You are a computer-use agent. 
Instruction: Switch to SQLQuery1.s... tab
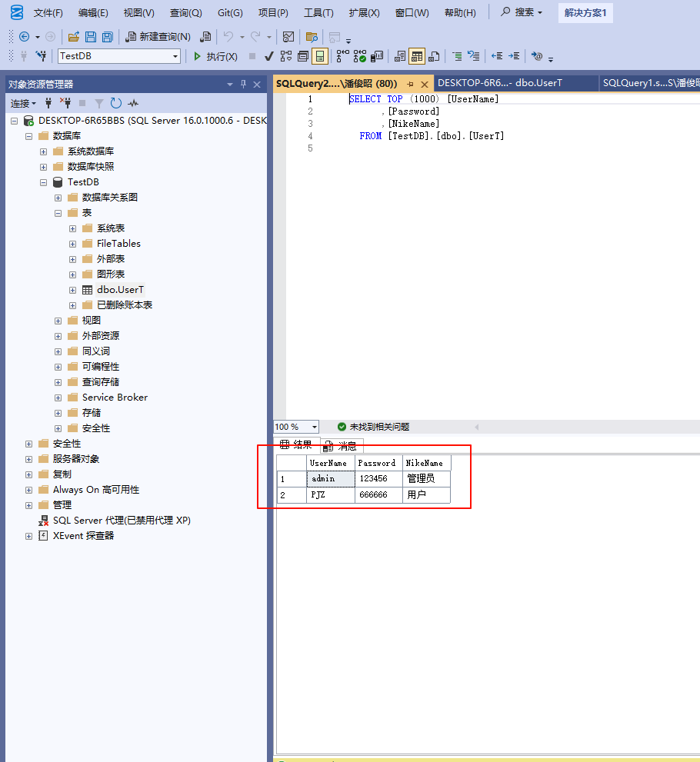point(651,83)
